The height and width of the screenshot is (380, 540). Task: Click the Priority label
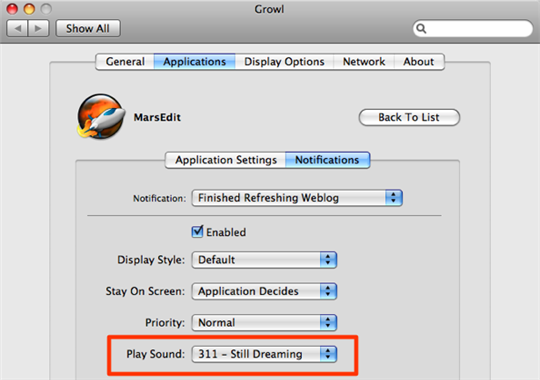tap(165, 323)
